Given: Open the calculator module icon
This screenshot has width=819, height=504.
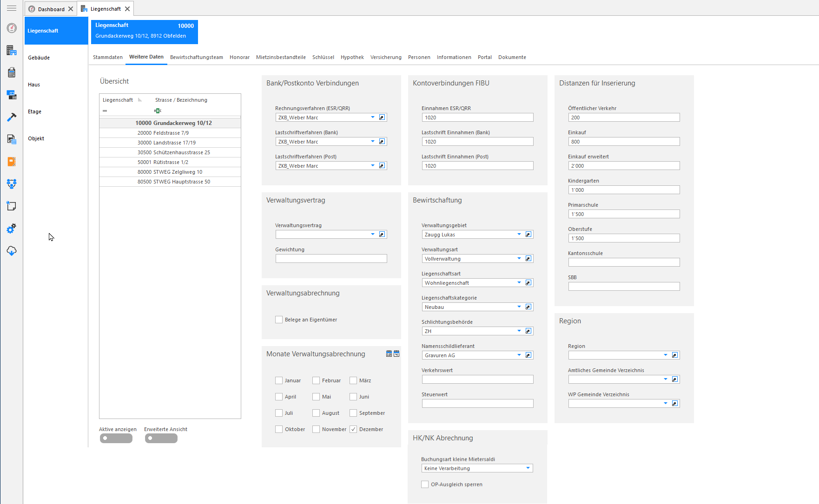Looking at the screenshot, I should tap(12, 72).
